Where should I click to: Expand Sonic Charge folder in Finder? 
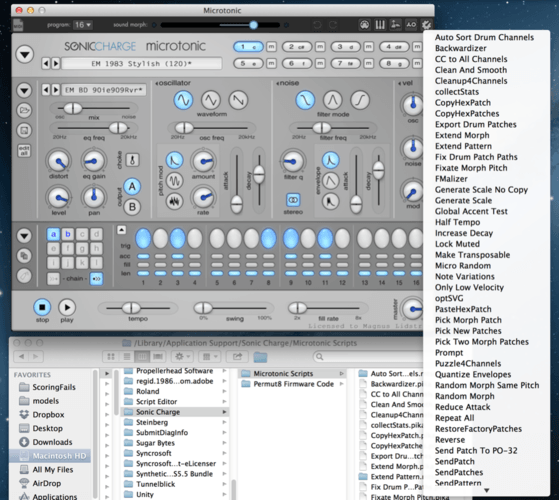[225, 412]
